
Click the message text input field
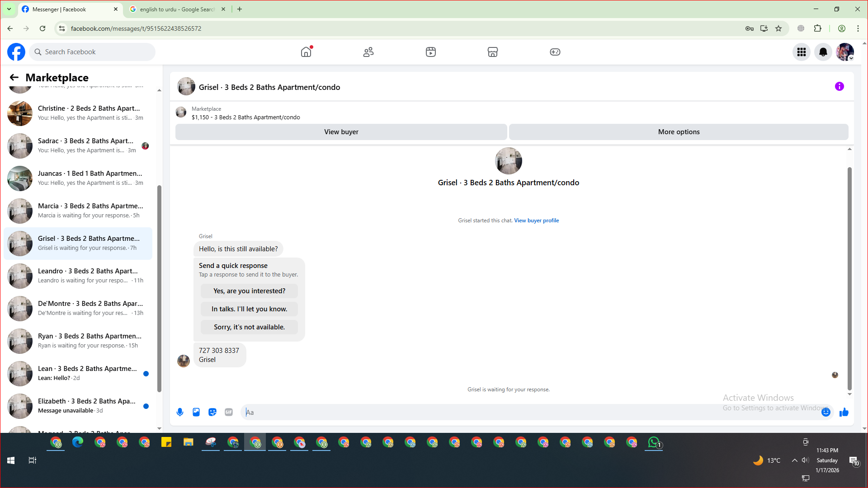[x=529, y=412]
